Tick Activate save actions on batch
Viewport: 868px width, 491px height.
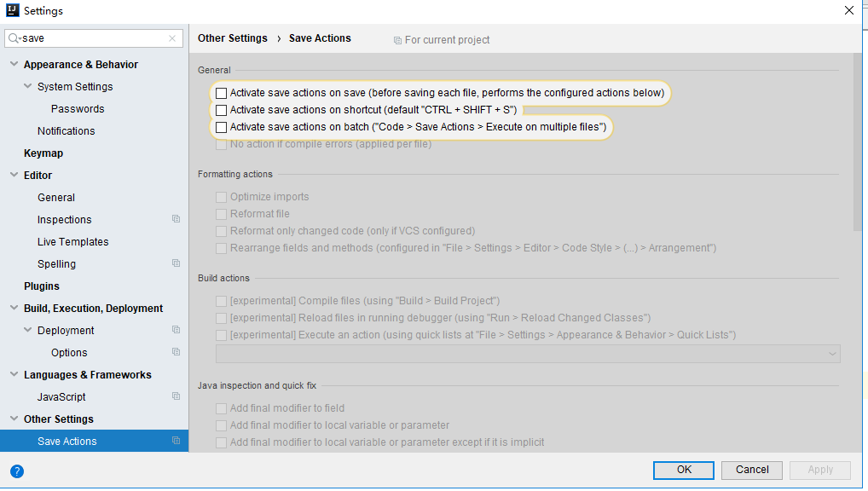pos(222,127)
